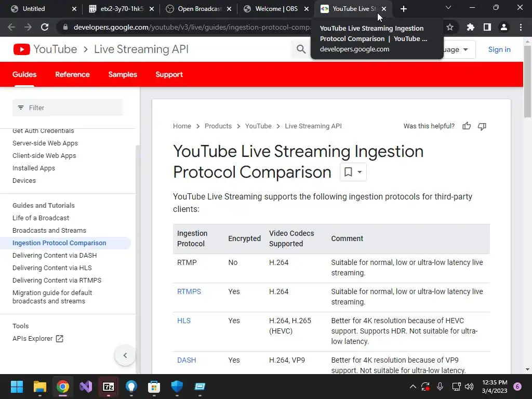Screen dimensions: 532x399
Task: Open Windows Start menu
Action: click(17, 387)
